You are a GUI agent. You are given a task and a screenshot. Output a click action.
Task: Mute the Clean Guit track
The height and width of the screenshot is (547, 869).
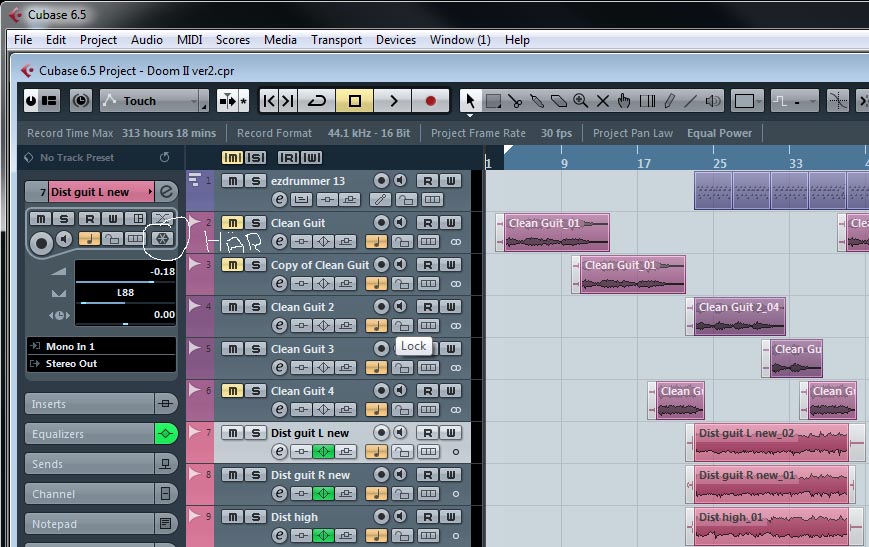[x=233, y=223]
